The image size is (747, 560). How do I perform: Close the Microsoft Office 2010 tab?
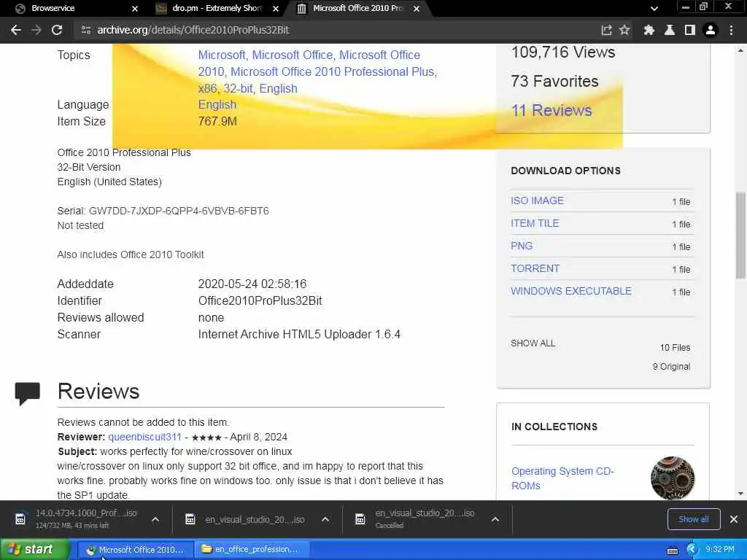(417, 9)
